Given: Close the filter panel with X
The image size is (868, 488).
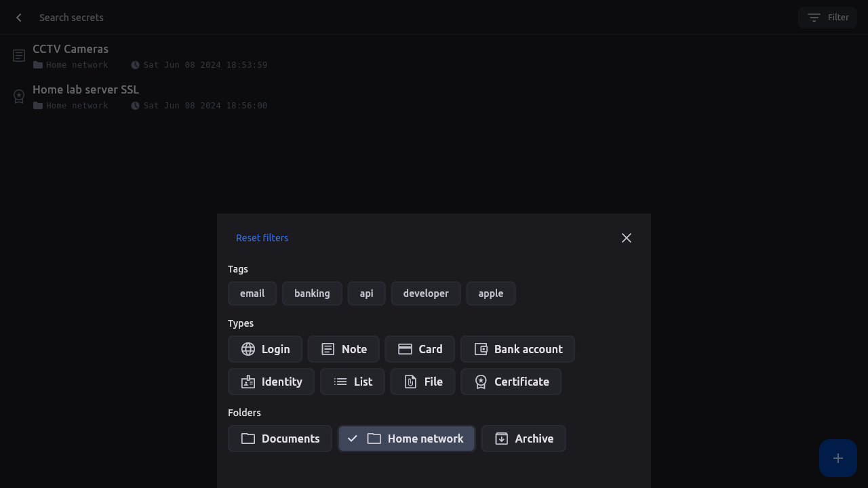Looking at the screenshot, I should [626, 238].
